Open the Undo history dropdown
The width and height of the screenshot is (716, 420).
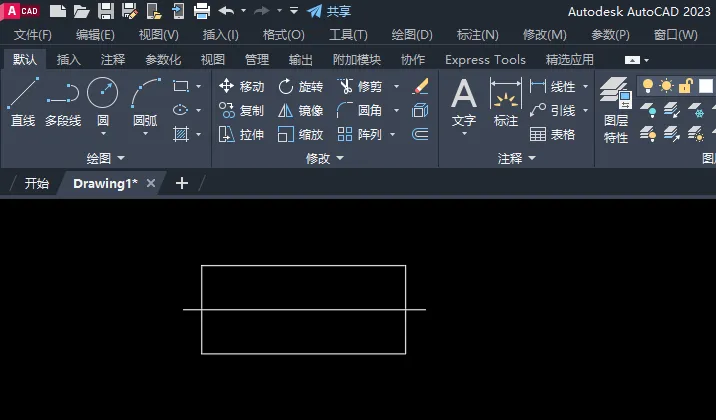pyautogui.click(x=243, y=11)
